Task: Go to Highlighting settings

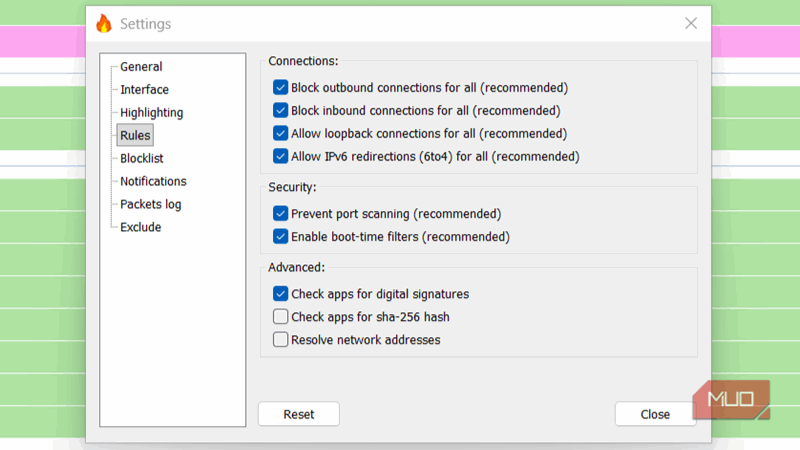Action: (151, 113)
